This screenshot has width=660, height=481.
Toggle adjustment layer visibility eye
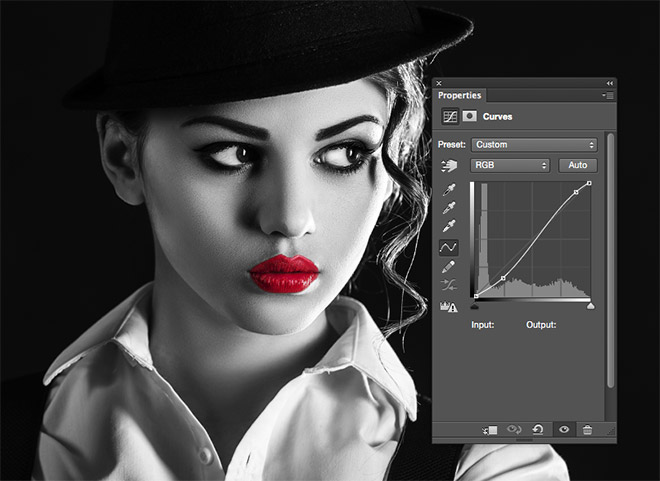(564, 429)
